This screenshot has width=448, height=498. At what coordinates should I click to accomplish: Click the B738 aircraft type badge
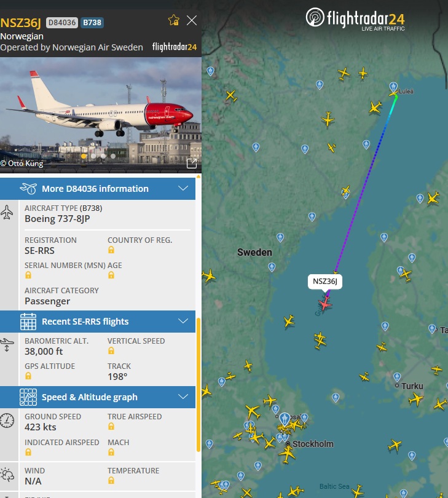(x=92, y=23)
